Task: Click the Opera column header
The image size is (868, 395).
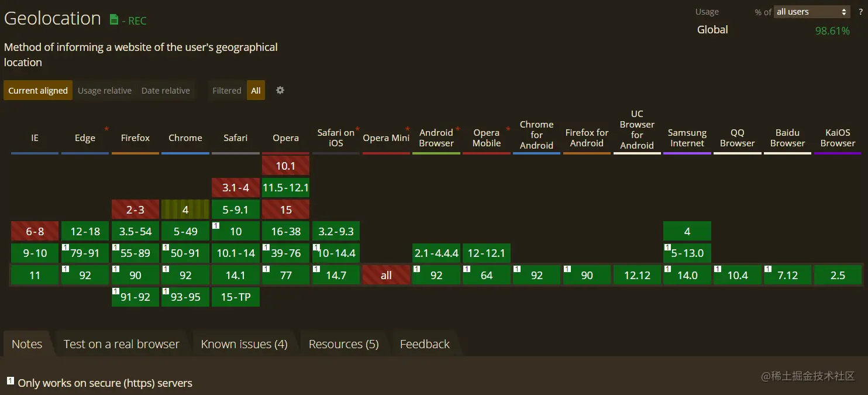Action: click(285, 138)
